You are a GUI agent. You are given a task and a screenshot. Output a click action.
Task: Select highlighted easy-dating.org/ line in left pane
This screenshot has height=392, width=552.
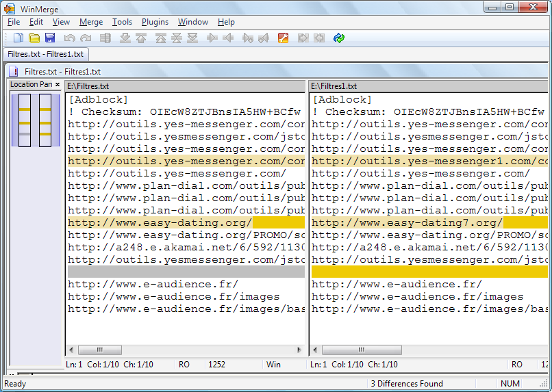tap(185, 222)
